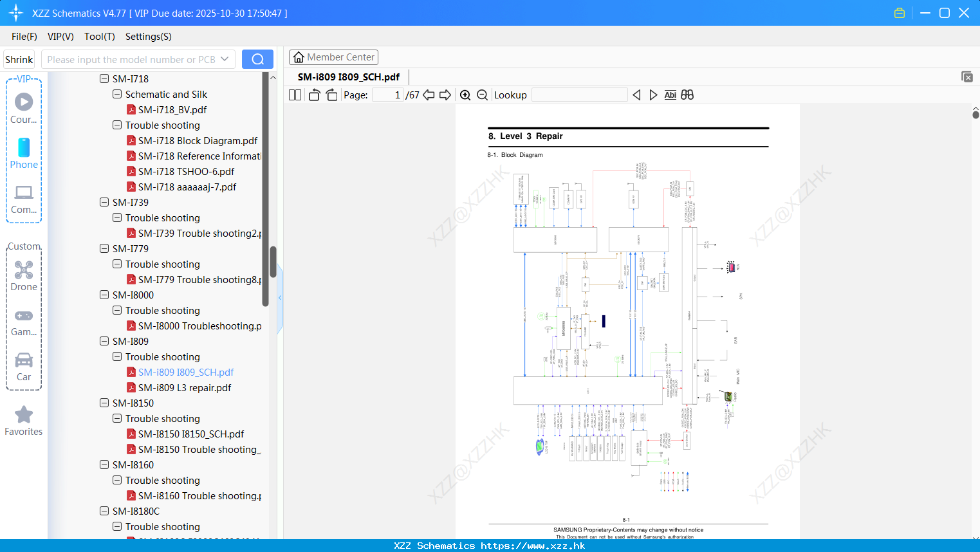Collapse the SM-I718 node
980x552 pixels.
(x=104, y=78)
